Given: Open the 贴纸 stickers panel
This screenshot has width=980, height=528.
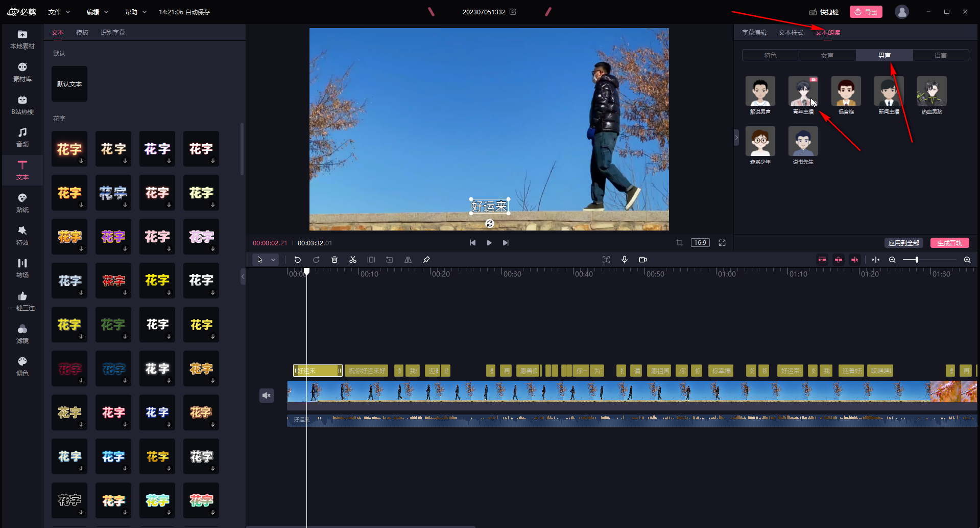Looking at the screenshot, I should pyautogui.click(x=22, y=202).
